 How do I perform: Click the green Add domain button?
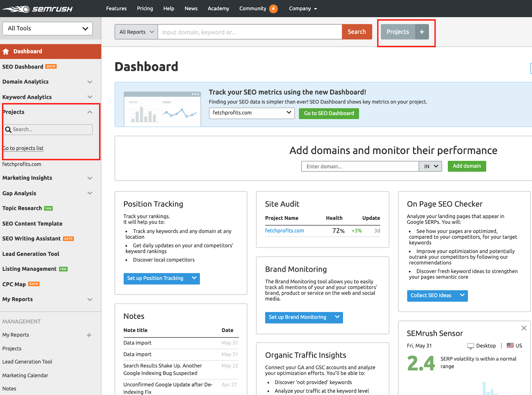pyautogui.click(x=467, y=166)
